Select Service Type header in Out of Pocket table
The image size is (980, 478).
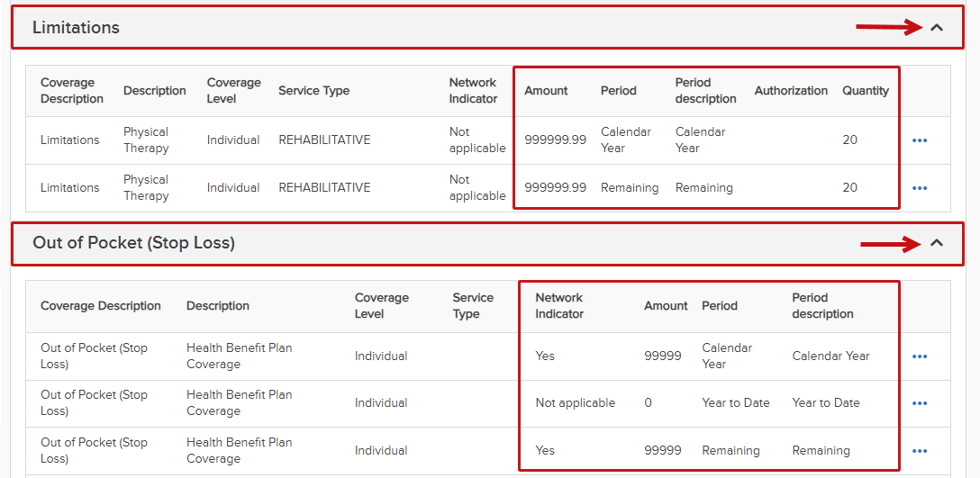[x=473, y=305]
